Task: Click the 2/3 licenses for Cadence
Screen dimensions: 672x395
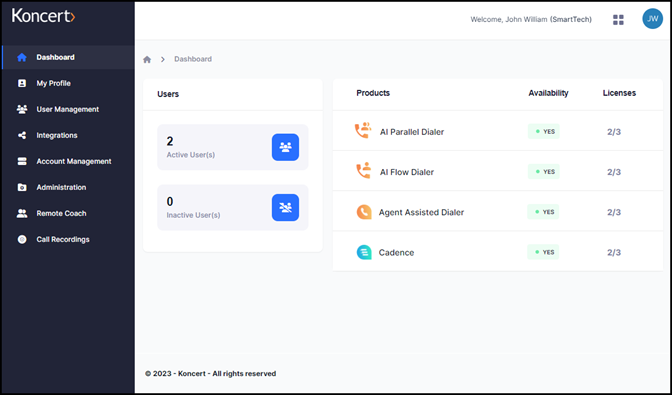Action: click(614, 253)
